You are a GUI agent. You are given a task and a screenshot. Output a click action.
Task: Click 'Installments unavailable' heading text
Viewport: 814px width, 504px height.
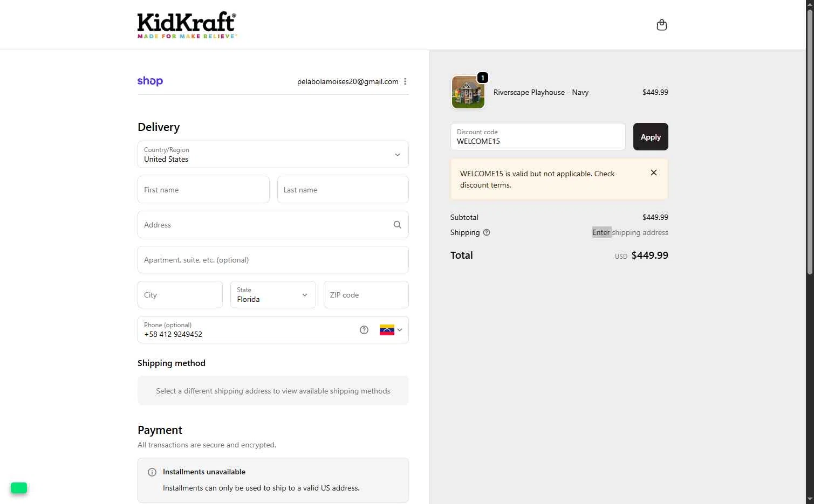point(204,472)
